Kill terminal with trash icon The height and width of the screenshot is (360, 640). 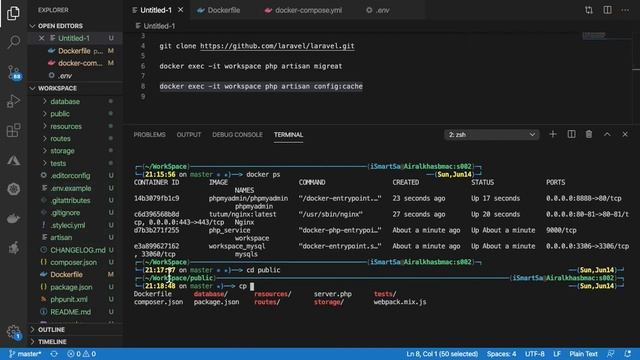click(589, 134)
